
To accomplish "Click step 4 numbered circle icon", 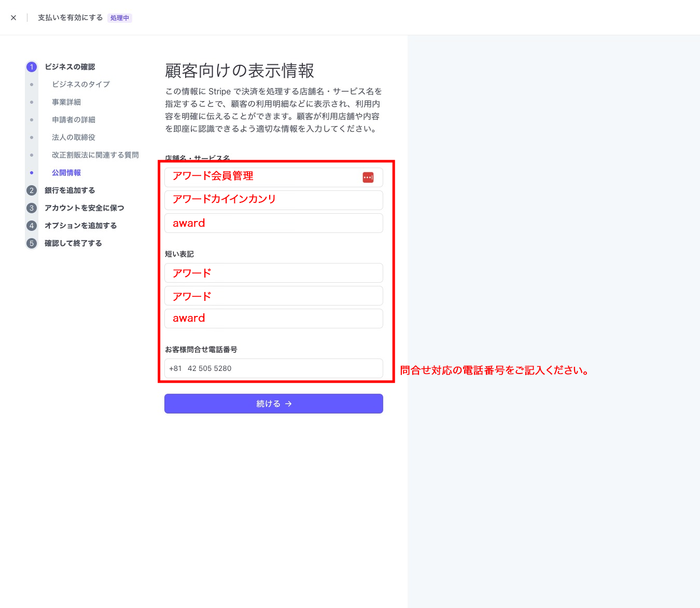I will [x=32, y=226].
